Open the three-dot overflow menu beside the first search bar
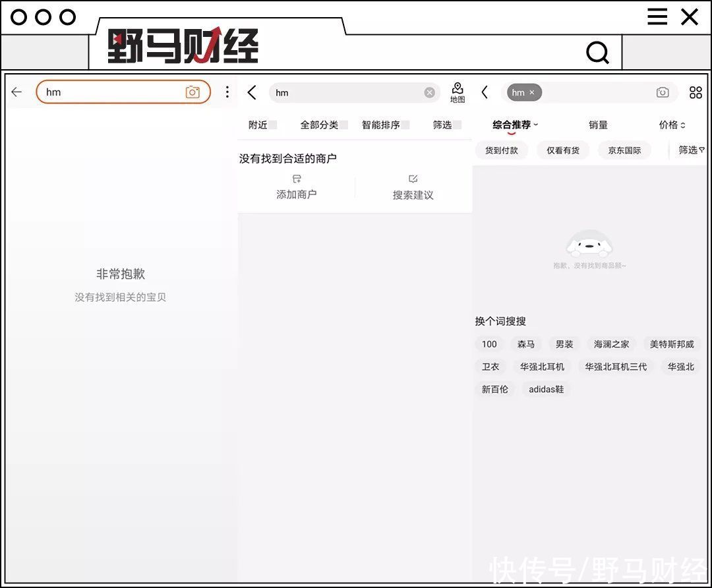This screenshot has width=712, height=588. 227,92
